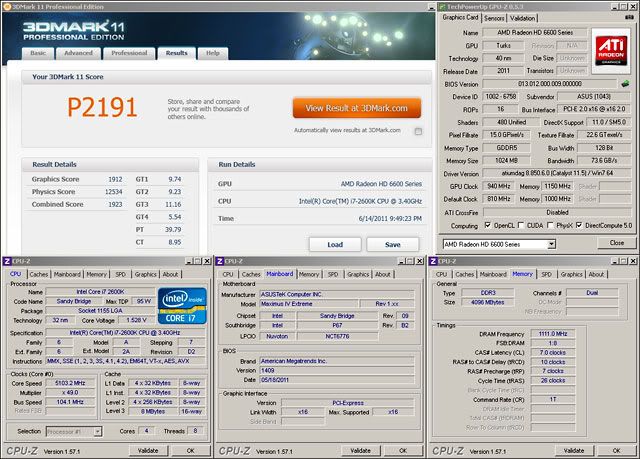Image resolution: width=640 pixels, height=459 pixels.
Task: Select Memory tab in right CPU-Z window
Action: coord(522,274)
